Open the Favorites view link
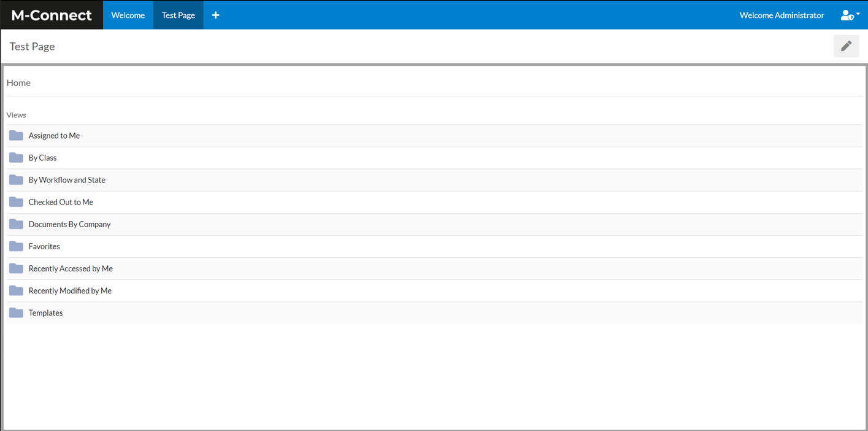 (44, 246)
